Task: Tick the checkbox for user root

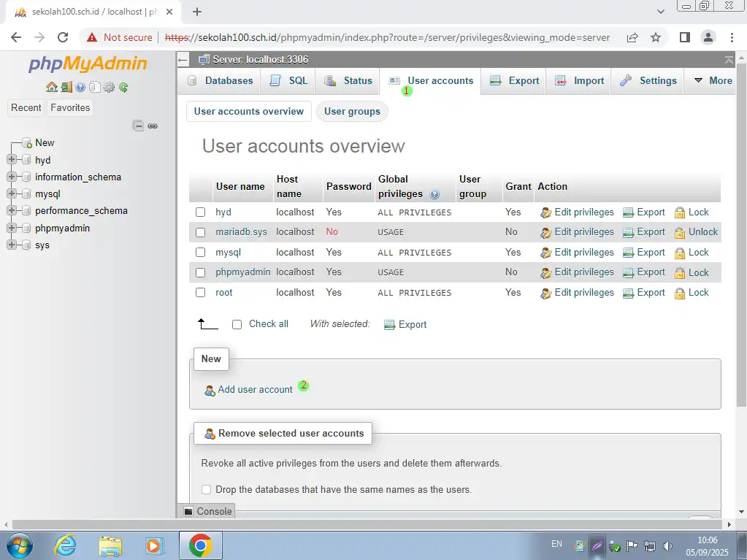Action: [201, 292]
